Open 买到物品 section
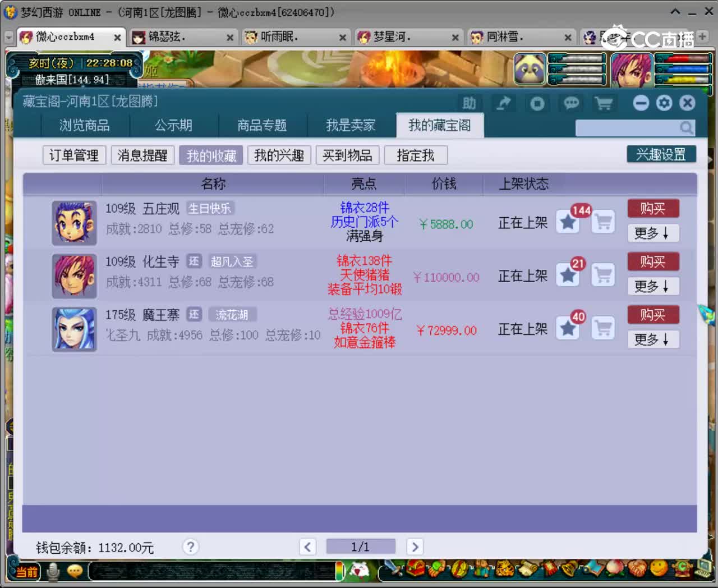 coord(348,155)
